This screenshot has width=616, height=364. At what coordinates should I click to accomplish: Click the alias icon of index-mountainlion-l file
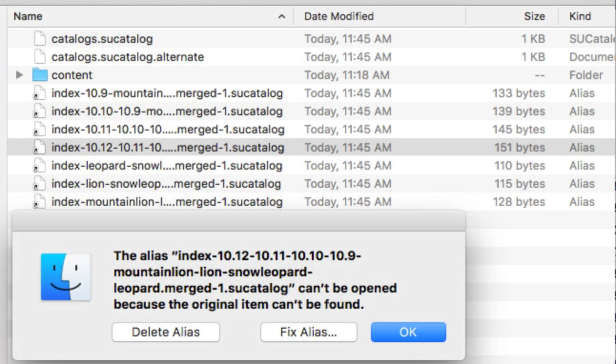(40, 202)
